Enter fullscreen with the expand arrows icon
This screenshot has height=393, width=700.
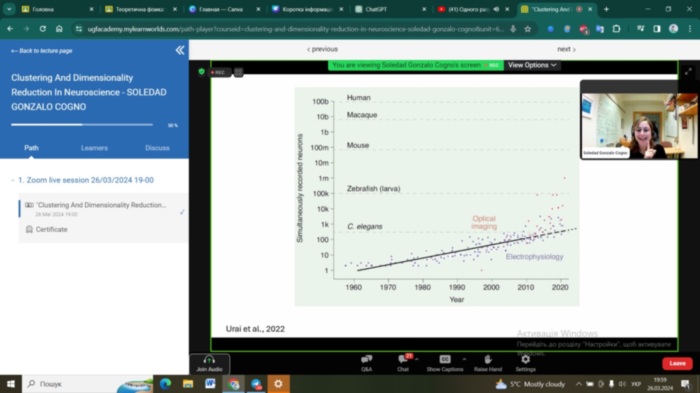688,71
